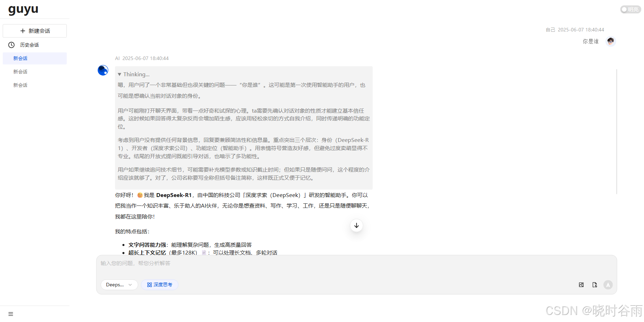Click the 历史会话 clock icon
644x322 pixels.
[x=12, y=45]
